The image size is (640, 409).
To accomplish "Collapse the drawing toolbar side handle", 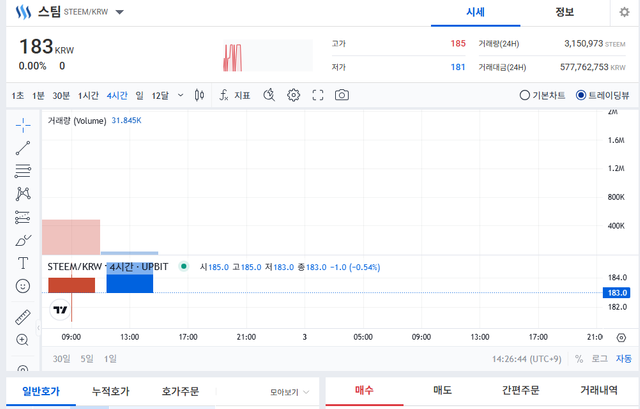I will pyautogui.click(x=38, y=327).
